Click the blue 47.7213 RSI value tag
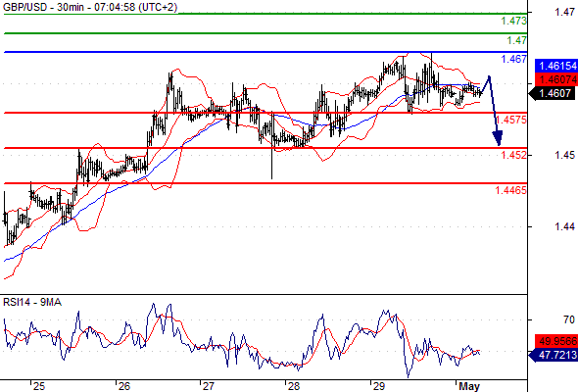 (554, 355)
